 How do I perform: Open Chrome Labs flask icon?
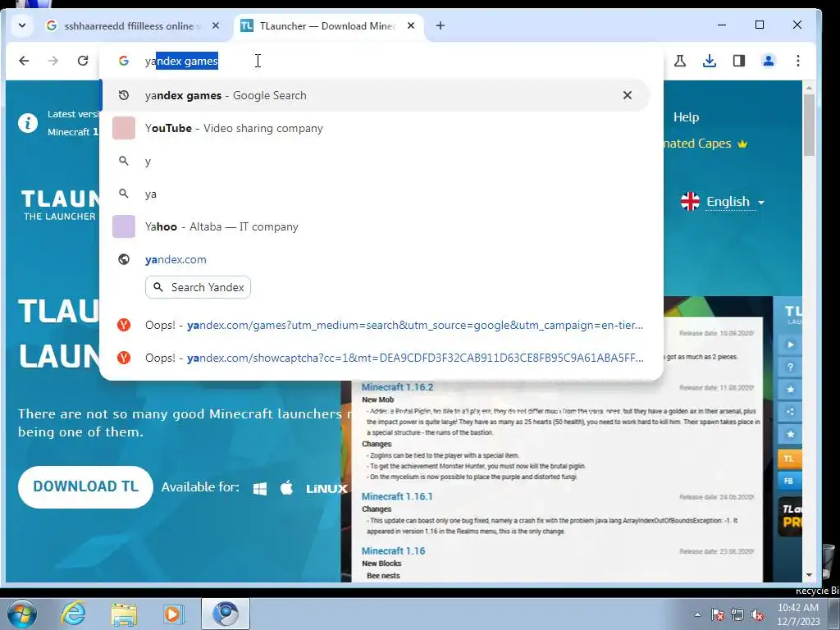[680, 61]
